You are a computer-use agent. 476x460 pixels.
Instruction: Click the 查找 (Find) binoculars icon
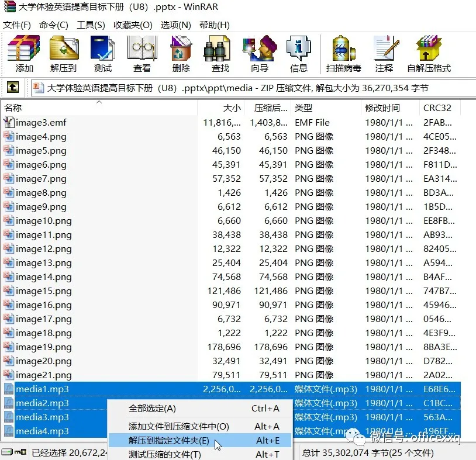point(217,49)
